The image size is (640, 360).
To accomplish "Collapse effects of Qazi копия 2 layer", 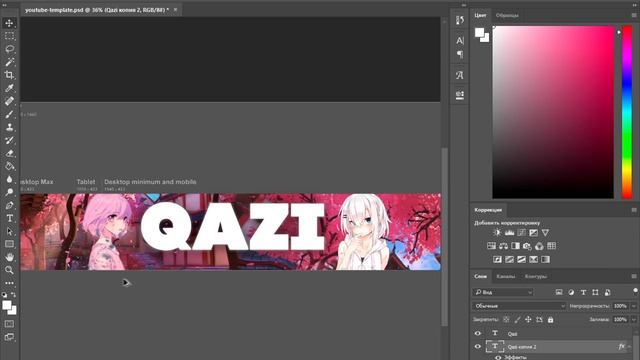I will [x=629, y=347].
